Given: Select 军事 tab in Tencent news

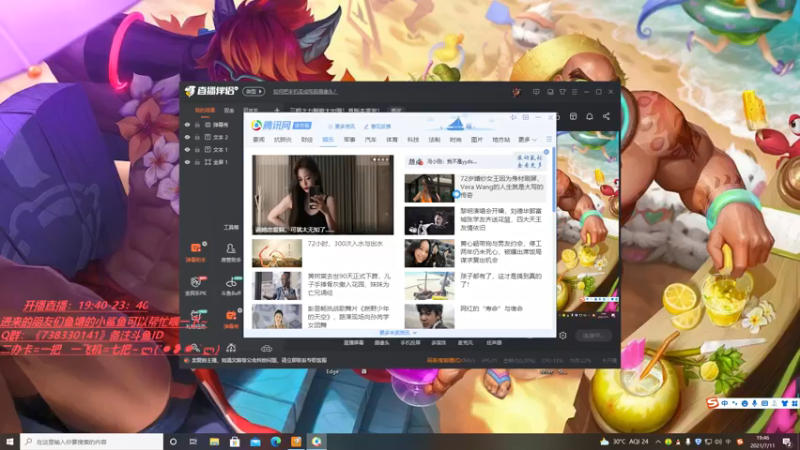Looking at the screenshot, I should click(x=349, y=140).
